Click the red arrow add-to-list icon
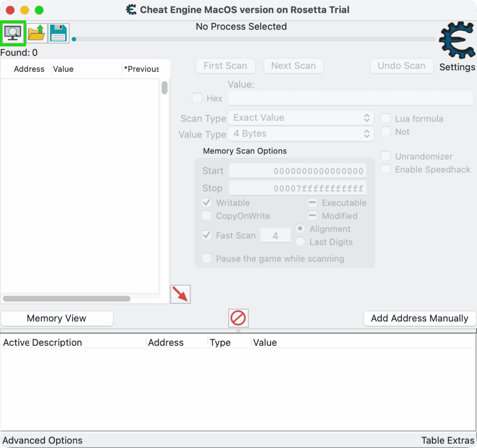477x448 pixels. (180, 294)
